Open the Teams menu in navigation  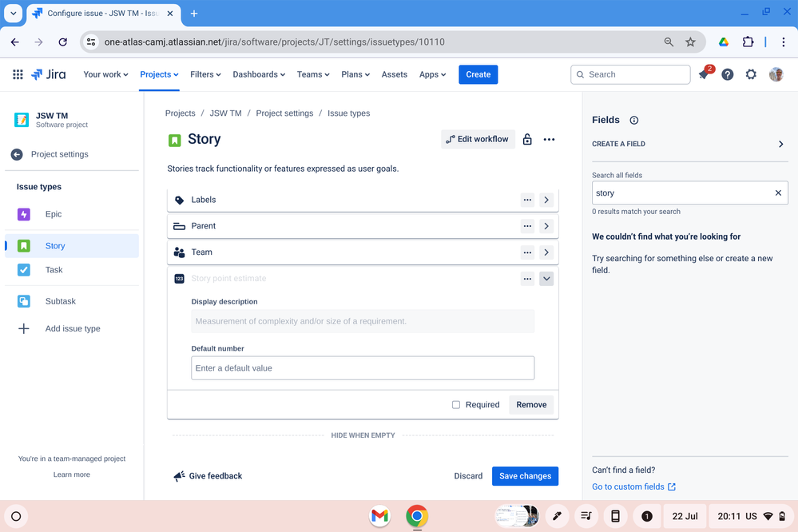312,74
